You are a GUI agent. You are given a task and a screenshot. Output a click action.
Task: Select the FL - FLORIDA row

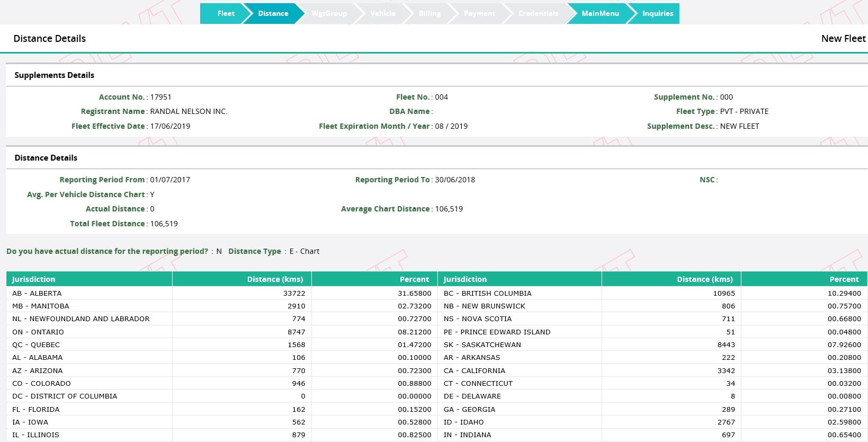(222, 409)
